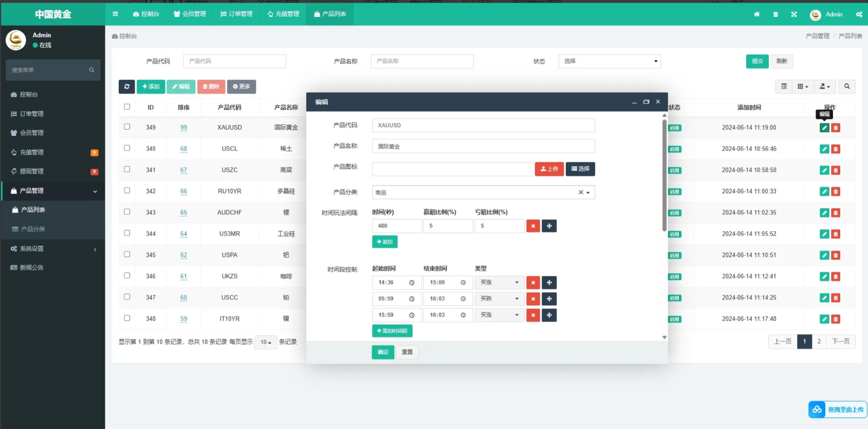
Task: Click the refresh icon button above the table
Action: point(126,87)
